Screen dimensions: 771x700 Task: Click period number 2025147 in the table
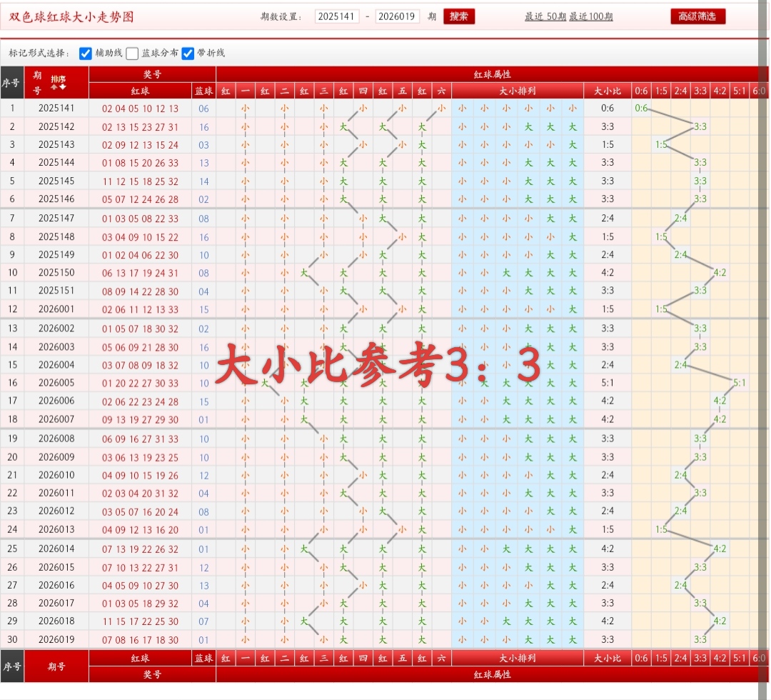click(x=56, y=218)
